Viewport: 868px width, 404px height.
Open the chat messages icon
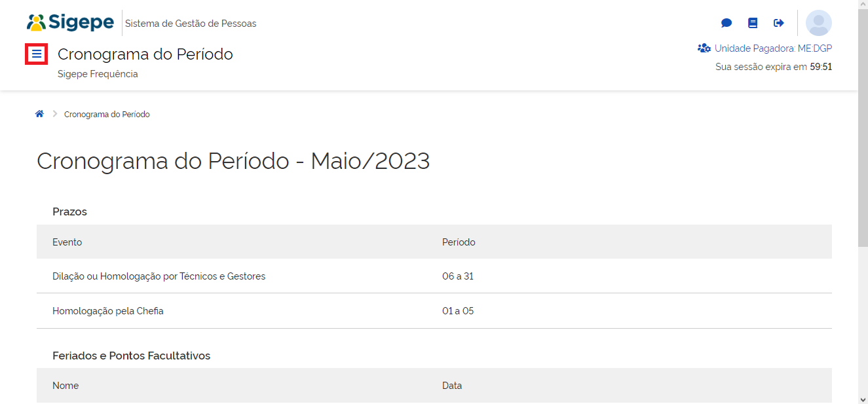(726, 23)
